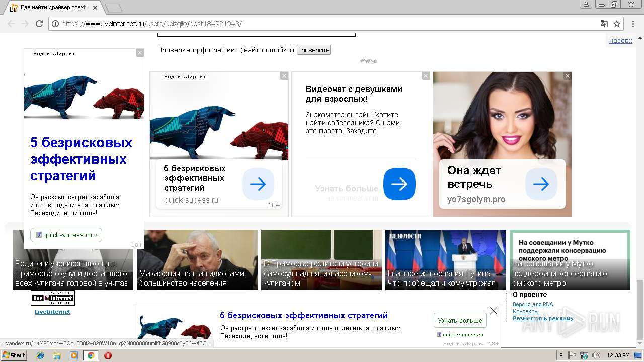The image size is (644, 362).
Task: Click the bottom banner headline 5 безрисковых эффективных стратегий
Action: point(304,316)
